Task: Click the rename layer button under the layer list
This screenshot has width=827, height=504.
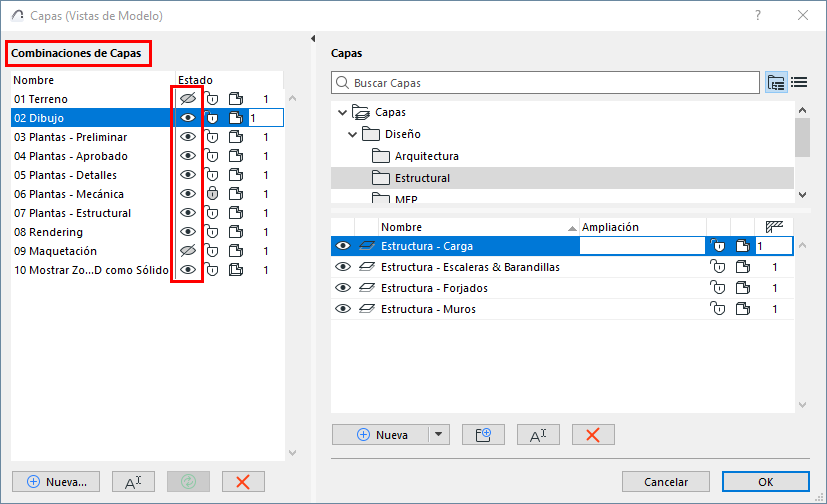Action: click(538, 435)
